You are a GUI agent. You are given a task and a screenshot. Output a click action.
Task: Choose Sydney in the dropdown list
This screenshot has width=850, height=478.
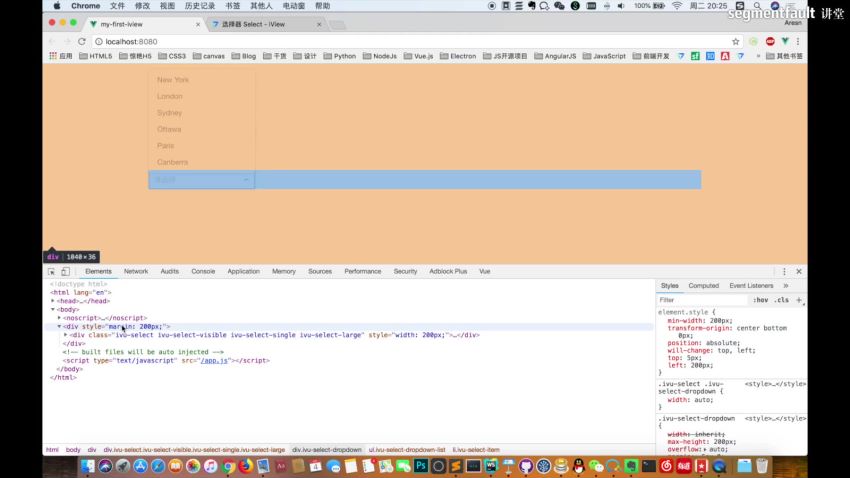pyautogui.click(x=202, y=113)
